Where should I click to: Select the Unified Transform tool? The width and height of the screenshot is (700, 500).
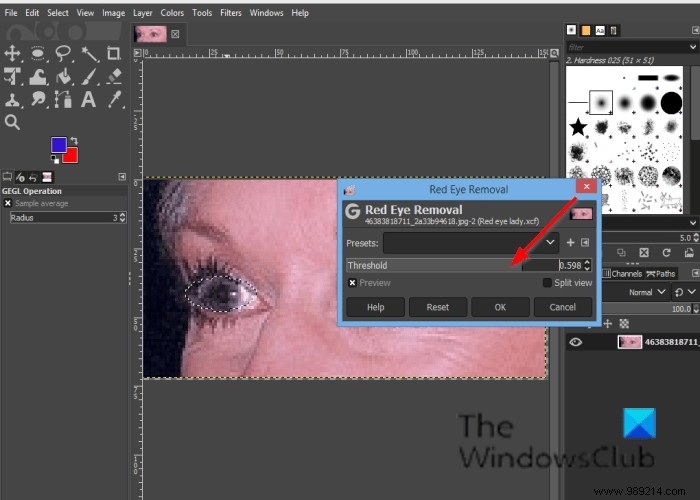(x=12, y=76)
